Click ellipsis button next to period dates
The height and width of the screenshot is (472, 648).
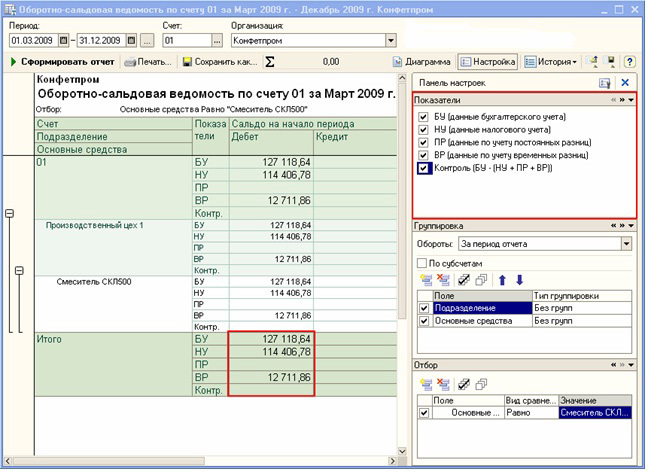pos(147,41)
